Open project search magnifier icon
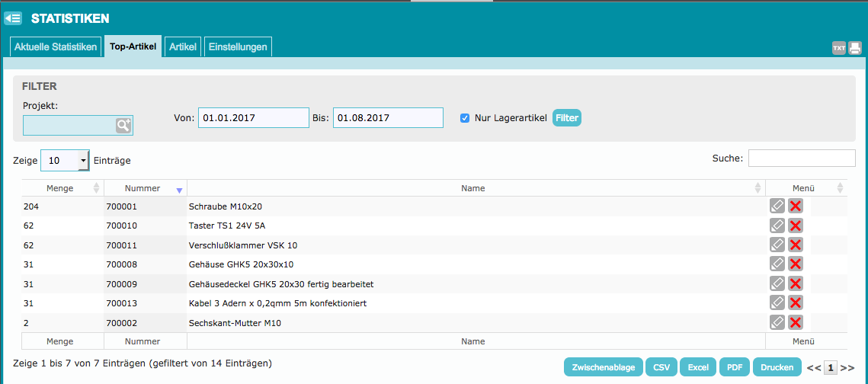Viewport: 868px width, 384px height. tap(123, 126)
